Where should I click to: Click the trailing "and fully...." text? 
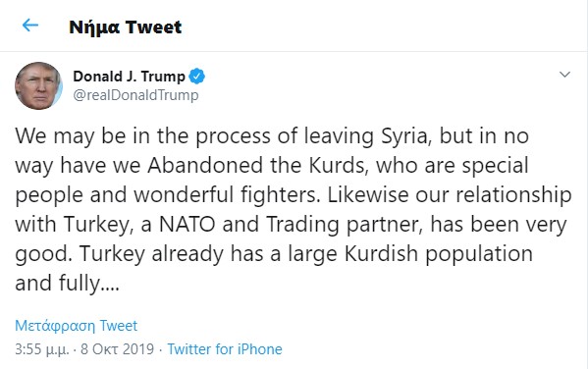(67, 284)
